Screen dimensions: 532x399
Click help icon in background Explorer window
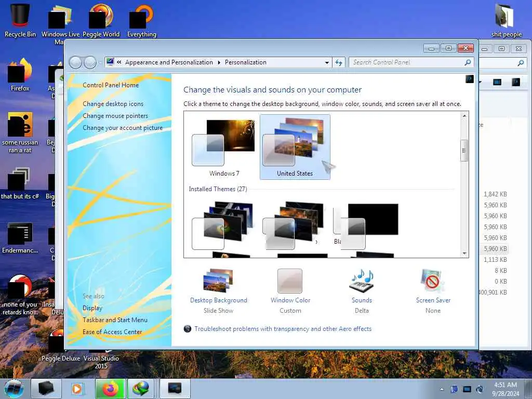(x=516, y=82)
